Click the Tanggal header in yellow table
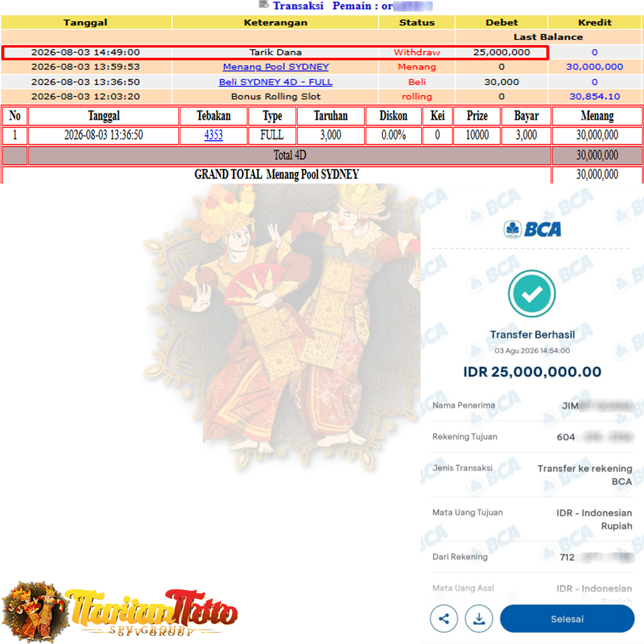This screenshot has width=644, height=644. [x=86, y=23]
